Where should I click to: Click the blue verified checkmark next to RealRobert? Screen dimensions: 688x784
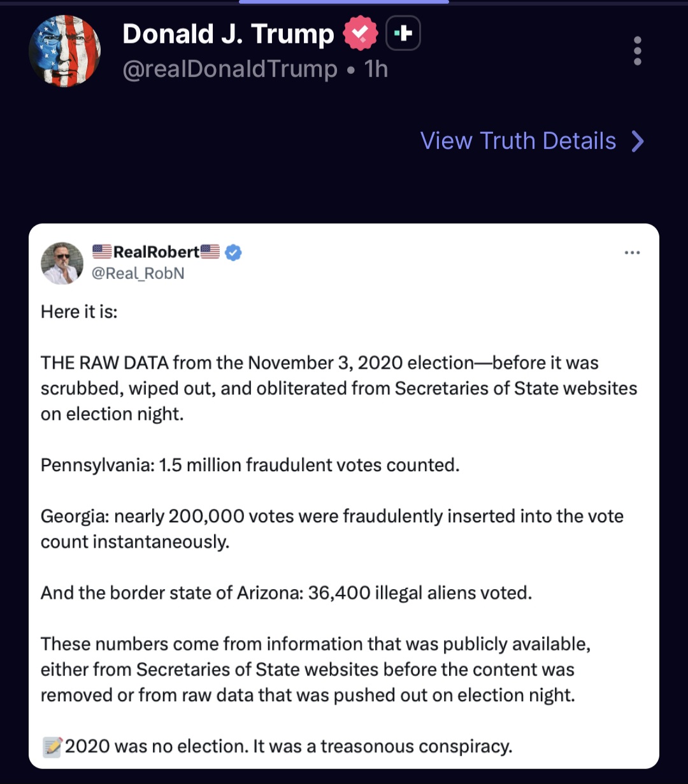(x=233, y=252)
